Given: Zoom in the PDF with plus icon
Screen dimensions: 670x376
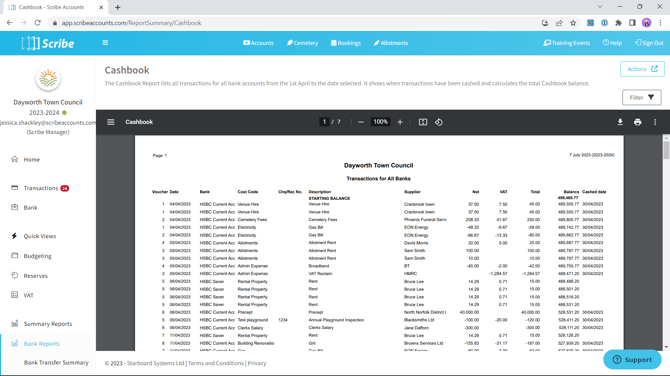Looking at the screenshot, I should point(400,122).
